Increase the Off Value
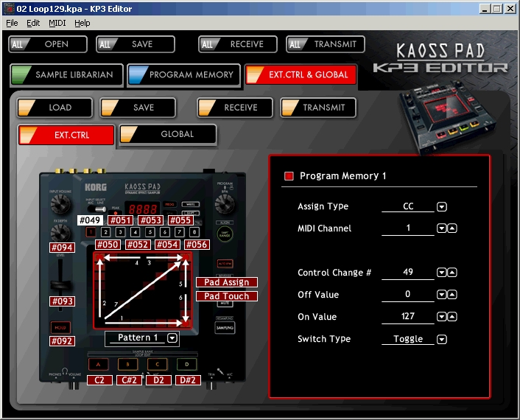520x420 pixels. (x=452, y=295)
